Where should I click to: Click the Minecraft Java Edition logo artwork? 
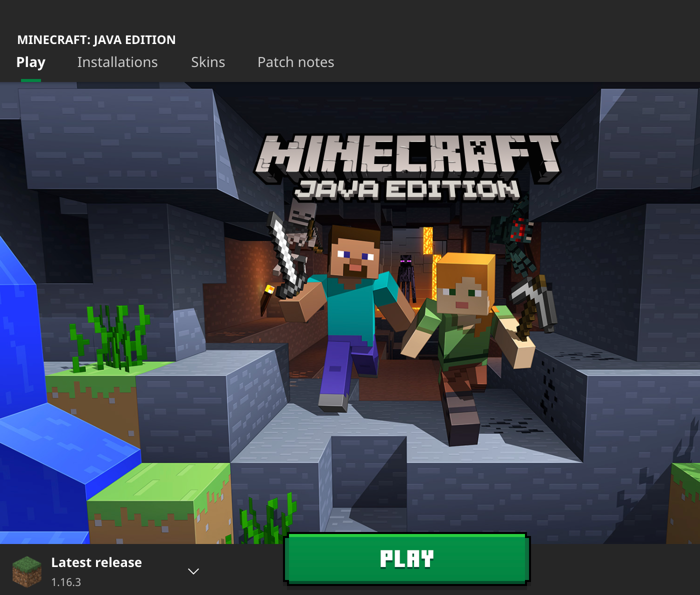pos(407,167)
